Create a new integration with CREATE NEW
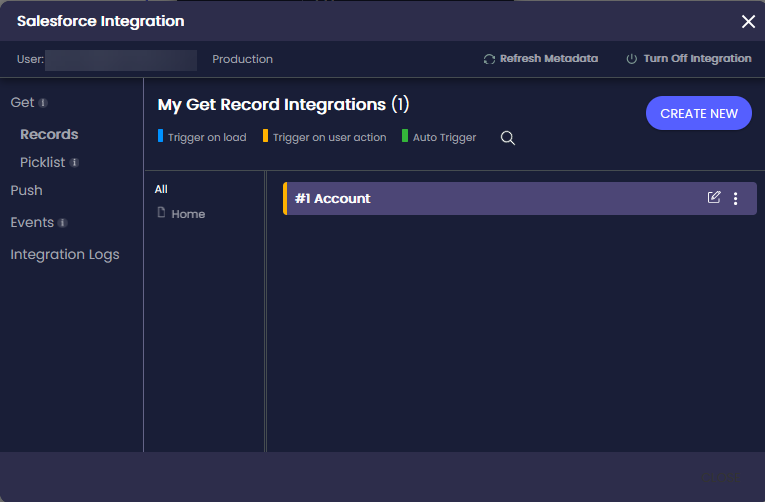Viewport: 765px width, 502px height. coord(698,113)
